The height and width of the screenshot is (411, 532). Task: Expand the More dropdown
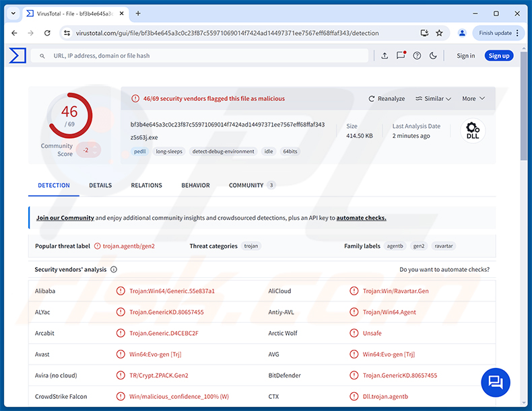(x=473, y=99)
